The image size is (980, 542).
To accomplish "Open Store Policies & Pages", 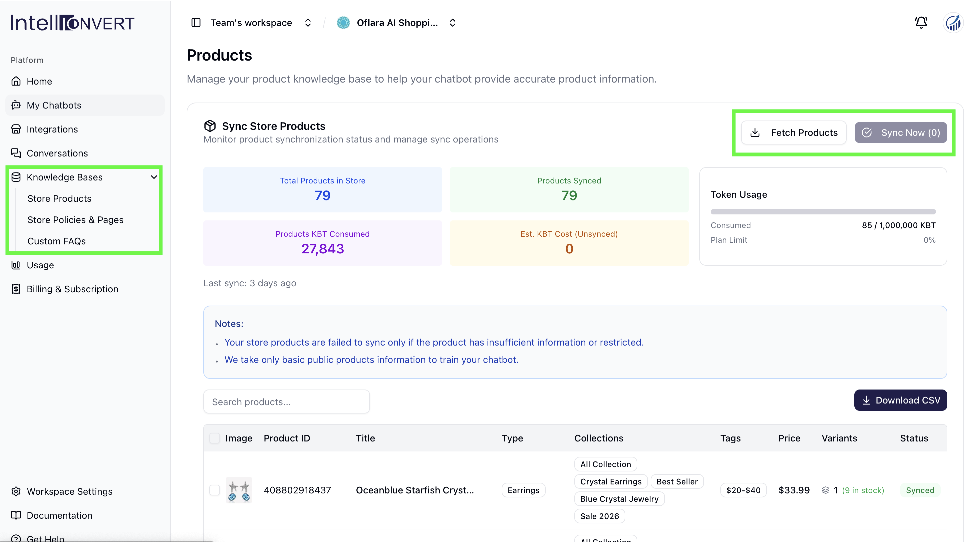I will (75, 220).
